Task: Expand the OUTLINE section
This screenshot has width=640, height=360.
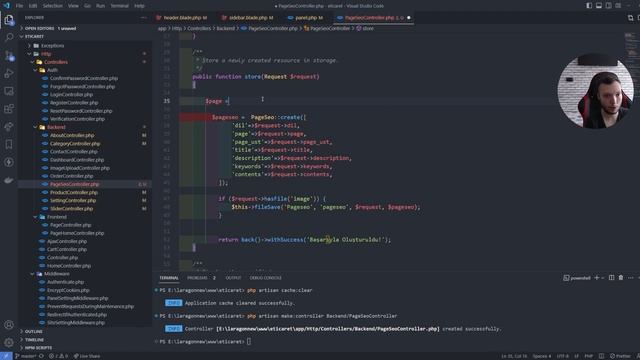Action: 86,331
